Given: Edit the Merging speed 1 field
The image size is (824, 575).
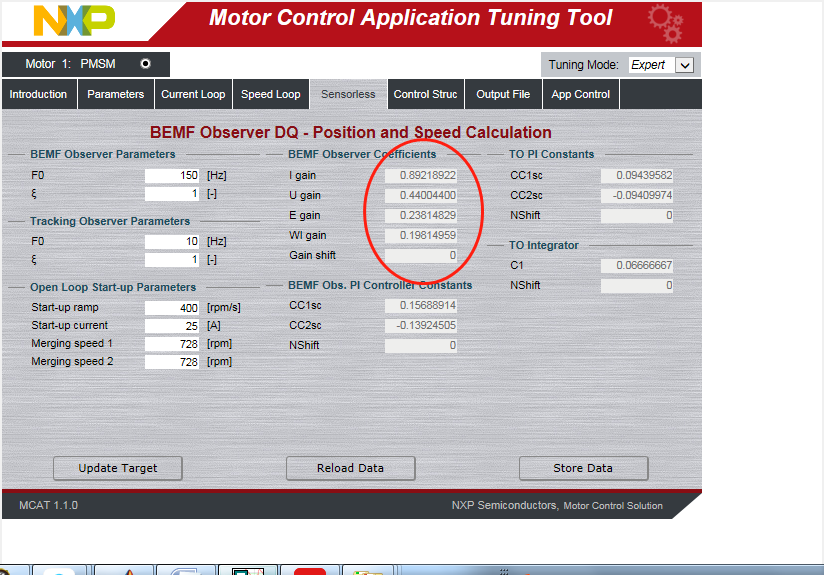Looking at the screenshot, I should click(x=172, y=344).
